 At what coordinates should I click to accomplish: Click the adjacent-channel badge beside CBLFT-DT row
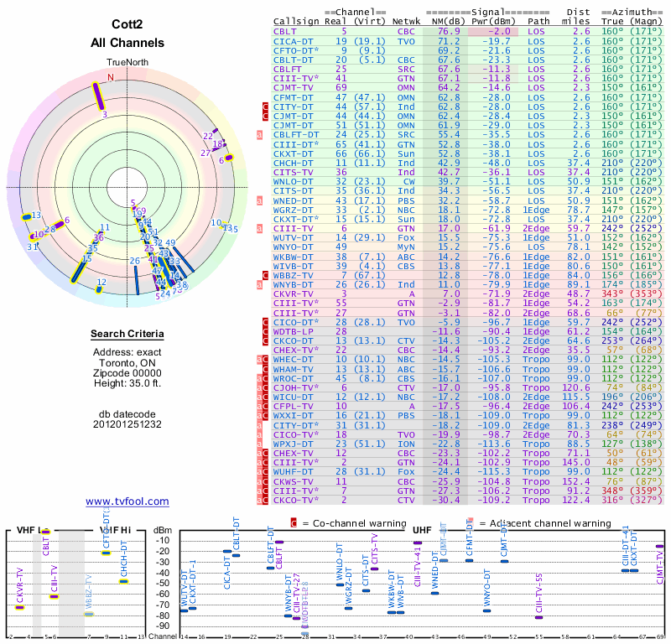click(x=259, y=135)
